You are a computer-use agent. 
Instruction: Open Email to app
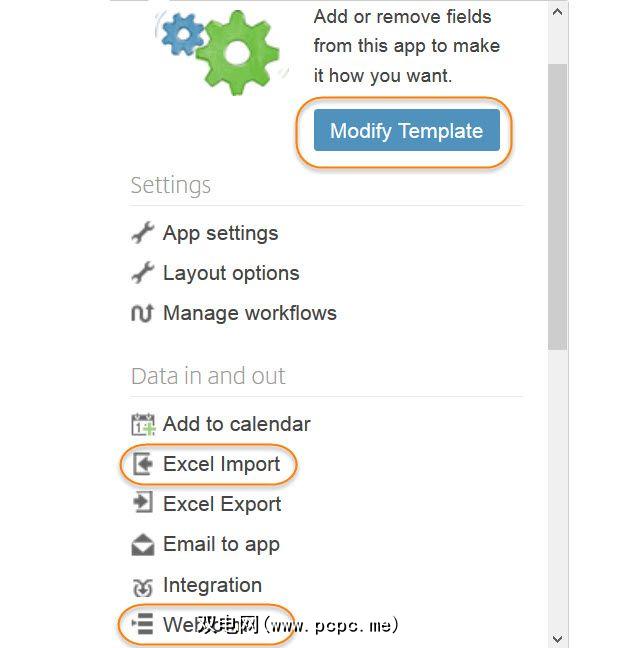pyautogui.click(x=221, y=544)
